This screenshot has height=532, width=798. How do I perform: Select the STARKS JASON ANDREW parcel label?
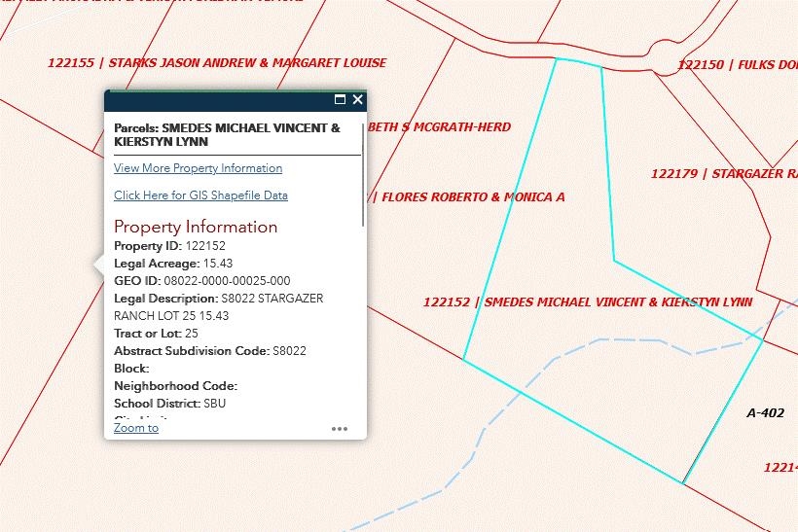[217, 63]
